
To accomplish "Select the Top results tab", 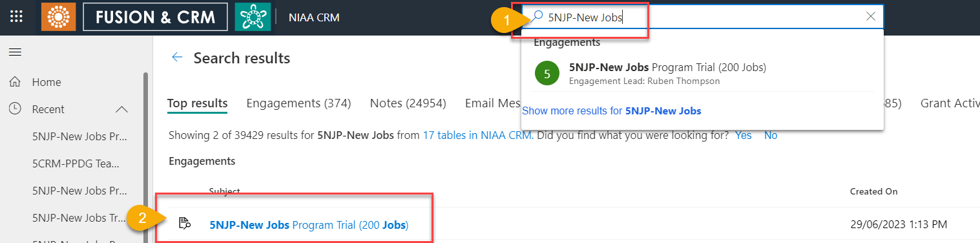I will coord(197,103).
